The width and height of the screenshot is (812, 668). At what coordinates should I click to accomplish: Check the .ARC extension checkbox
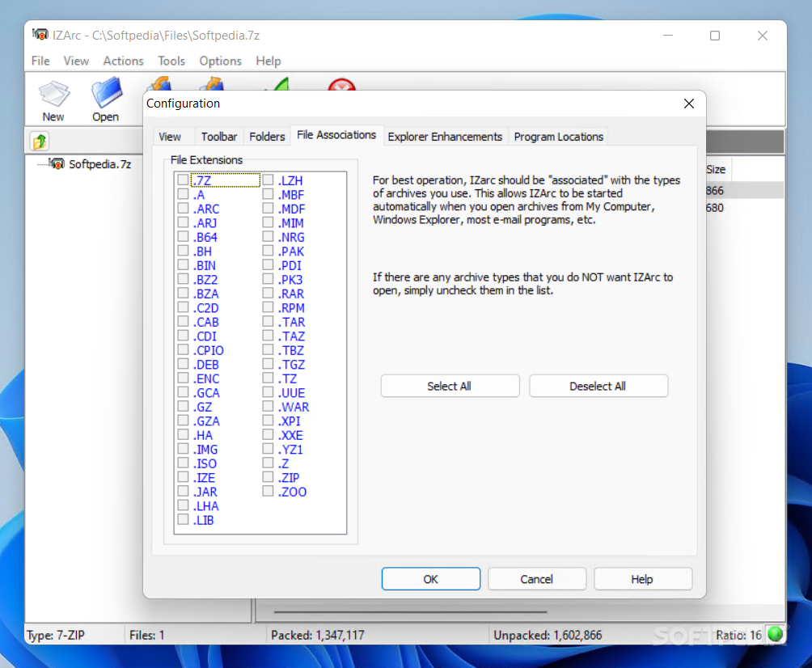click(183, 208)
